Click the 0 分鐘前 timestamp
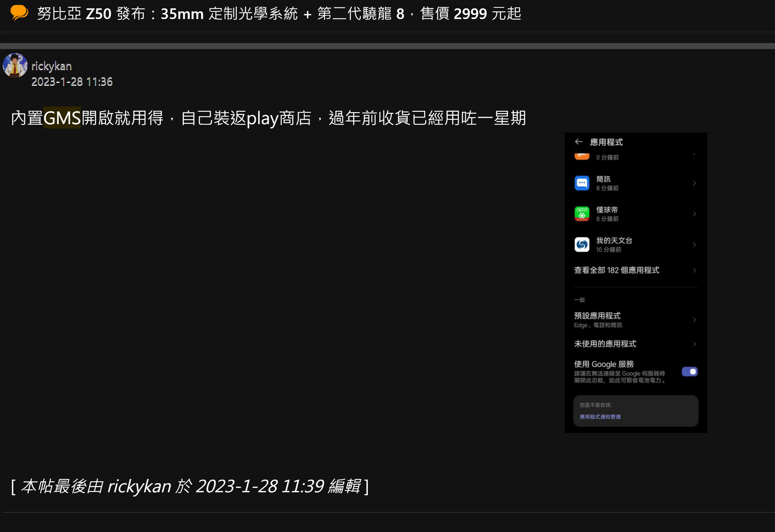The height and width of the screenshot is (532, 775). tap(607, 157)
